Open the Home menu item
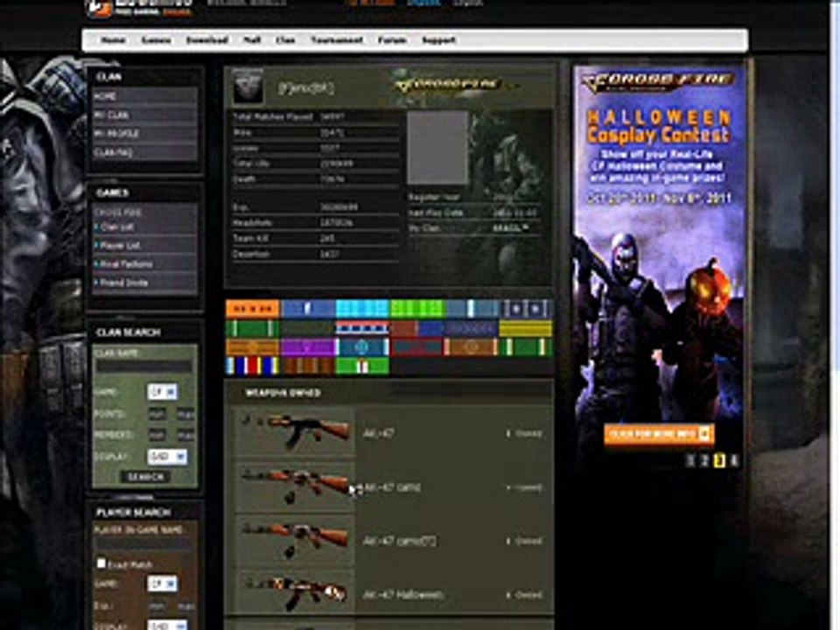 coord(113,40)
